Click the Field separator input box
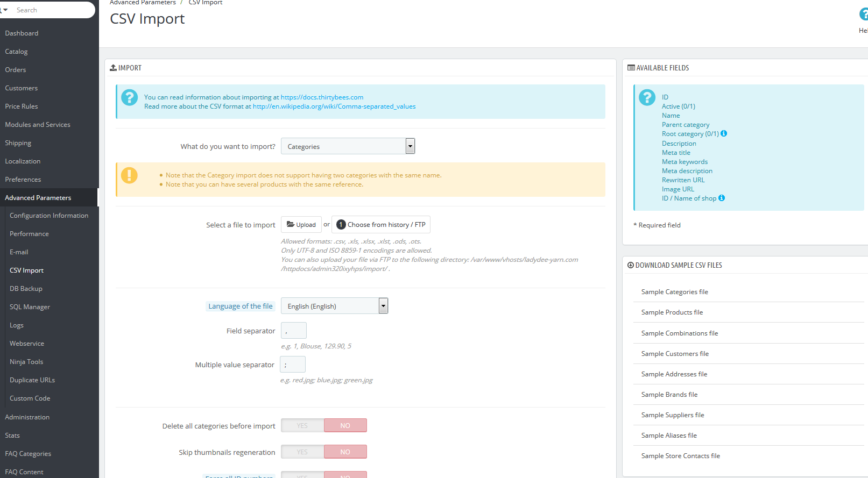The width and height of the screenshot is (868, 478). [294, 331]
